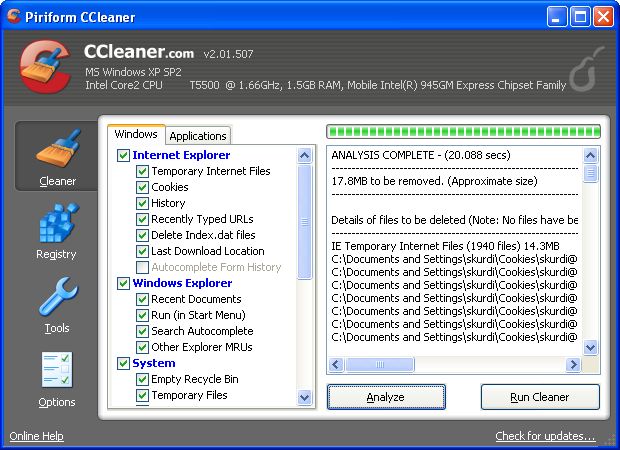Minimize the CCleaner window

click(557, 17)
